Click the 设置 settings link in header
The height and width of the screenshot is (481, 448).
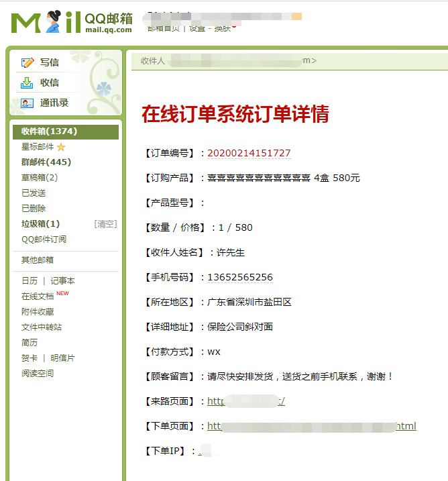(x=197, y=28)
